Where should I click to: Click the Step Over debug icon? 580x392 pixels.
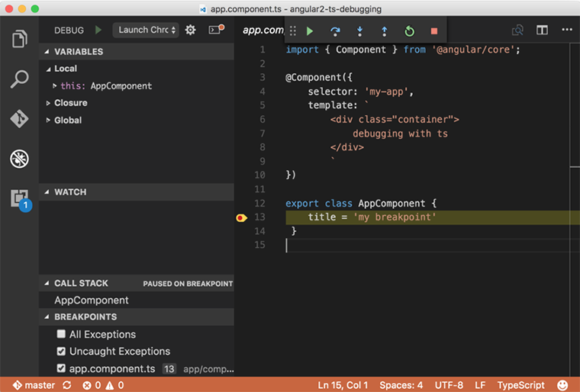point(334,31)
